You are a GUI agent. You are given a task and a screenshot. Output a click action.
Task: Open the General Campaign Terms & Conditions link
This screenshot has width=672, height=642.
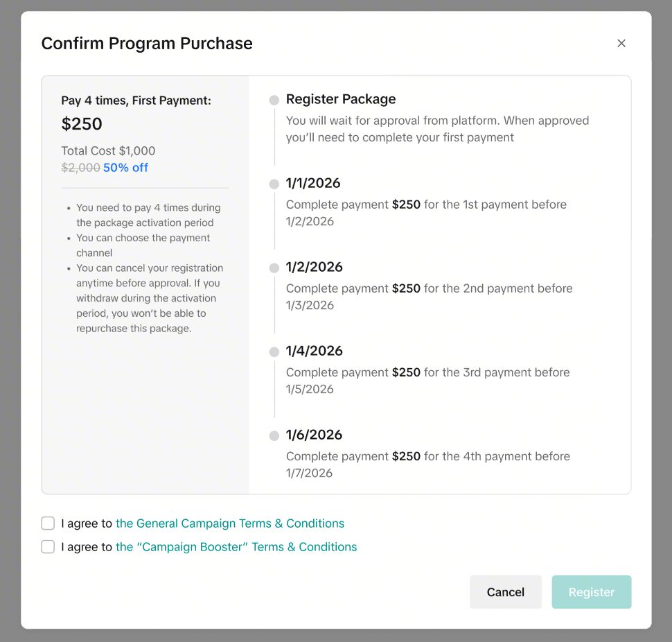tap(230, 523)
